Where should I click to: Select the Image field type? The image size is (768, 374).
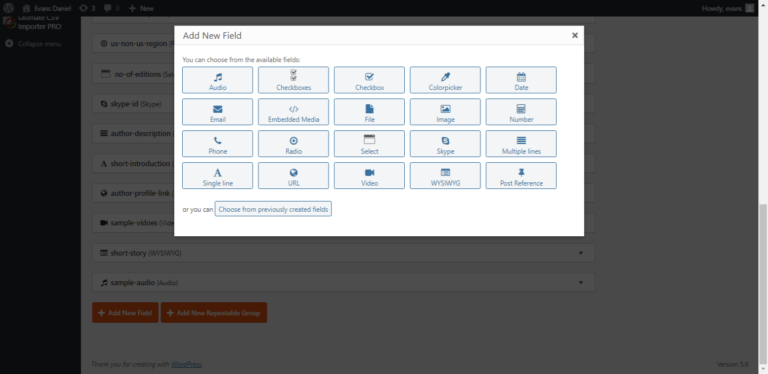tap(445, 112)
